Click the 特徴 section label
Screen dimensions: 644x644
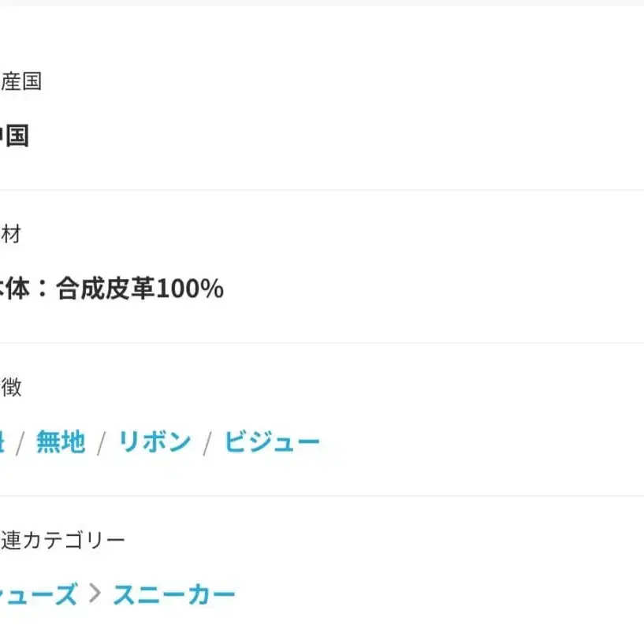[11, 387]
